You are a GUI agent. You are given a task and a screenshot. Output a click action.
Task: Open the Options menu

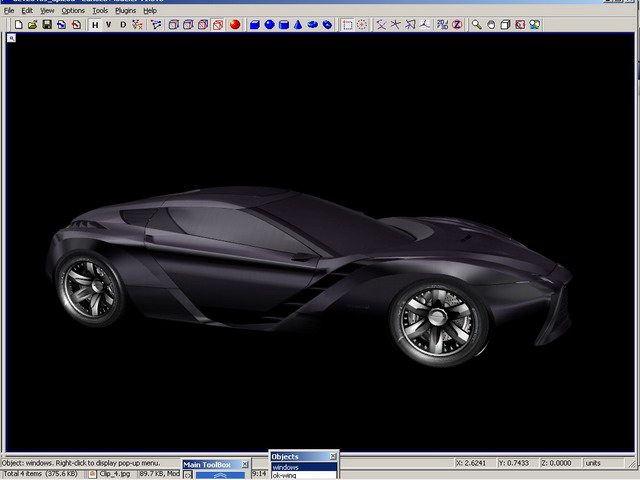[x=73, y=10]
